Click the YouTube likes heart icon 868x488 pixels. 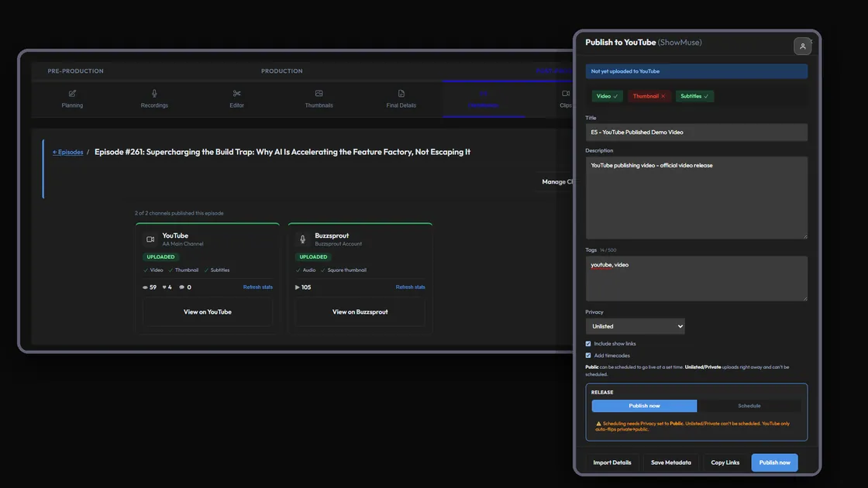(x=164, y=287)
